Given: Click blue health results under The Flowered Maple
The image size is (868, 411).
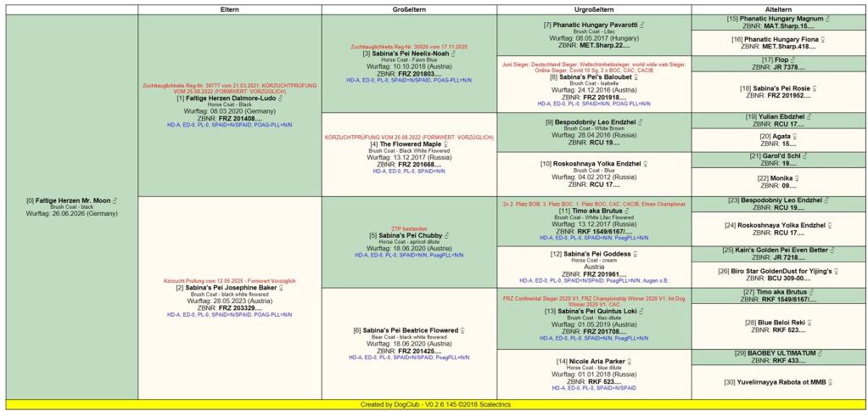Looking at the screenshot, I should coord(409,172).
